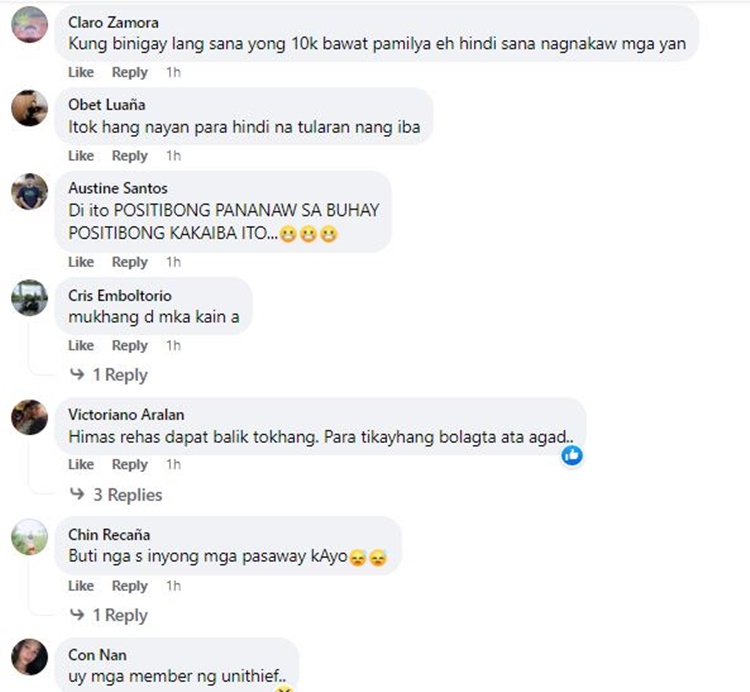
Task: Open Con Nan's profile photo
Action: (x=30, y=657)
